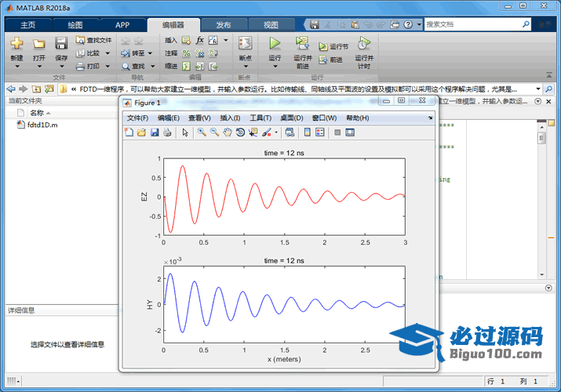This screenshot has width=561, height=392.
Task: Toggle the brush data tool
Action: (x=267, y=132)
